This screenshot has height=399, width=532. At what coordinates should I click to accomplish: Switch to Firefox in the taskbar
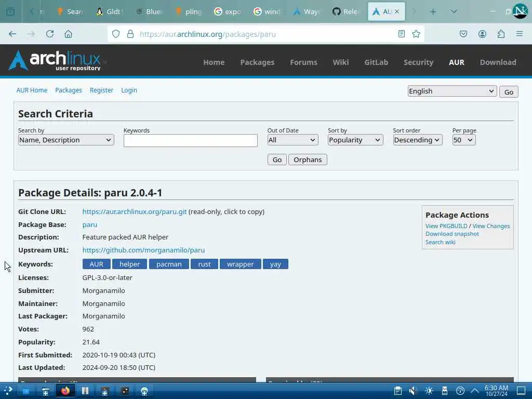tap(65, 391)
